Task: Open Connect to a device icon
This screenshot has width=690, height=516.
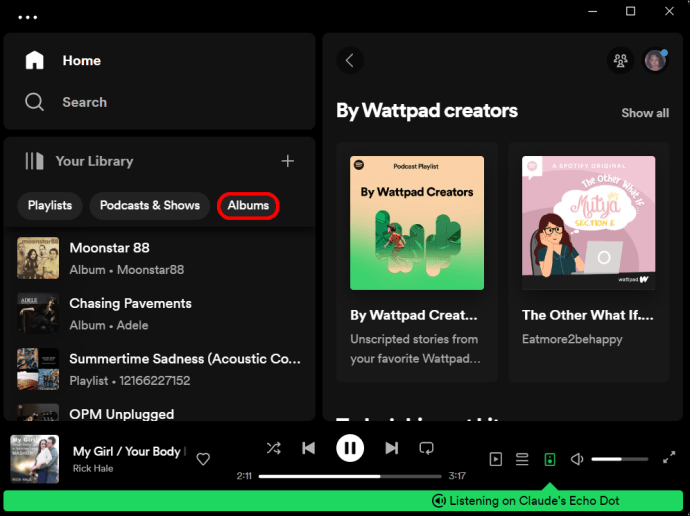Action: (x=550, y=459)
